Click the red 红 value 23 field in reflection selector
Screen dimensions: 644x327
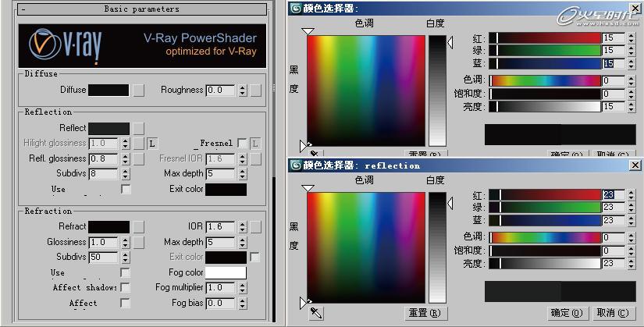pos(614,195)
